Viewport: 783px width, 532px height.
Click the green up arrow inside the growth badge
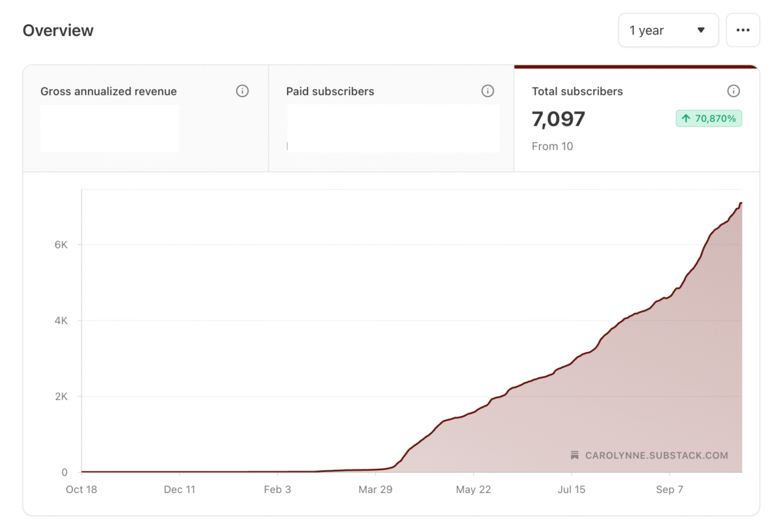click(686, 118)
